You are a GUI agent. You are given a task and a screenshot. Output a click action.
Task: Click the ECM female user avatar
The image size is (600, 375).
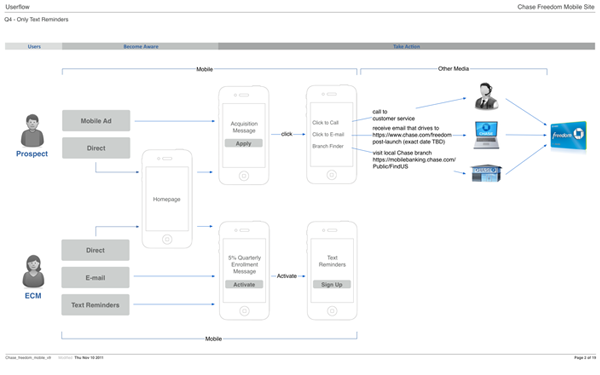(x=33, y=271)
